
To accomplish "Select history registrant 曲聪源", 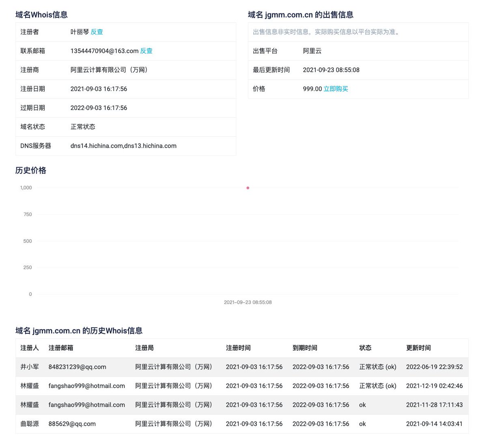I will pyautogui.click(x=30, y=424).
